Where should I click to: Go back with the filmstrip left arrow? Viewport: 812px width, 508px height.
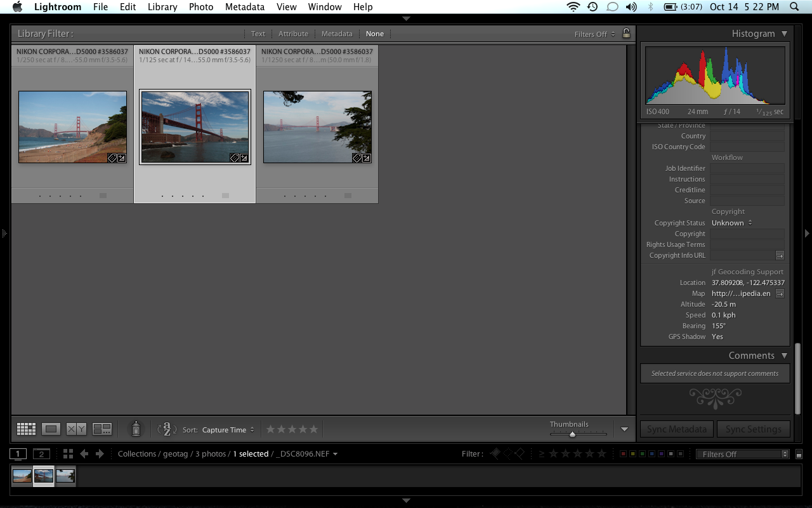tap(84, 454)
